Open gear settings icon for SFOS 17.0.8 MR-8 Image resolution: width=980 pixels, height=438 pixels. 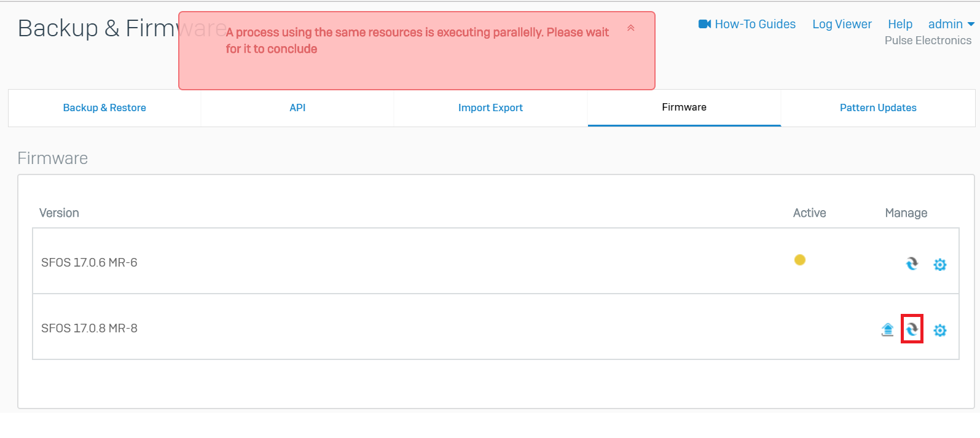pos(940,330)
